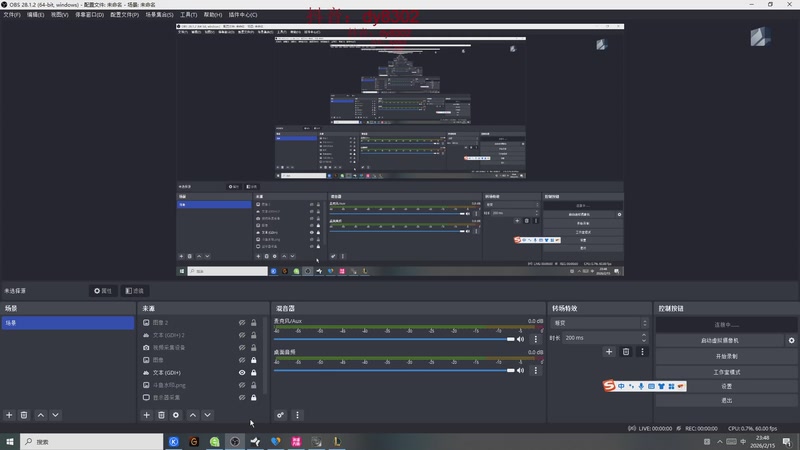The width and height of the screenshot is (800, 450).
Task: Open 桌面音频 three-dot options menu
Action: click(x=535, y=370)
